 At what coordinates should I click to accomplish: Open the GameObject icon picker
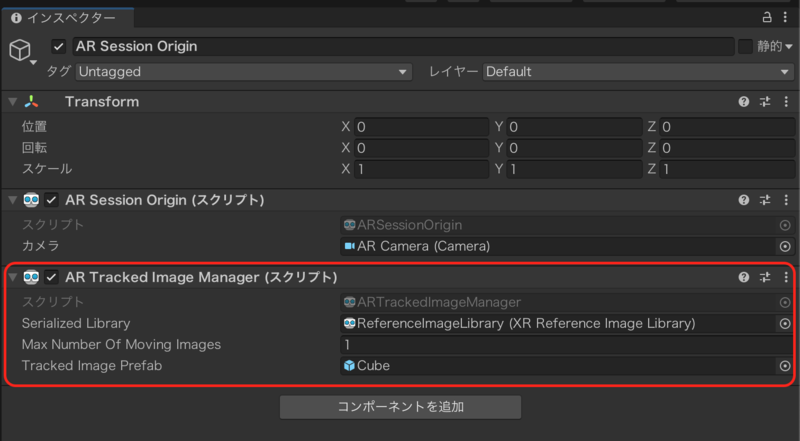tap(21, 51)
